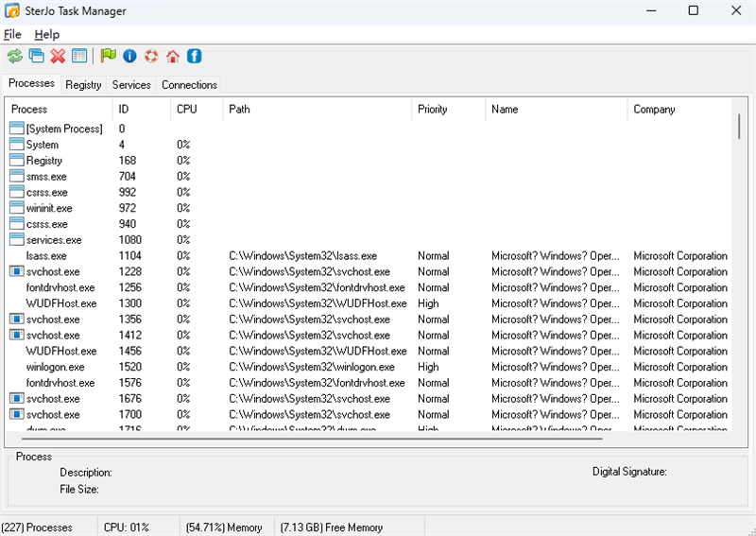Sort by the Path column header
This screenshot has height=536, width=756.
pyautogui.click(x=318, y=109)
